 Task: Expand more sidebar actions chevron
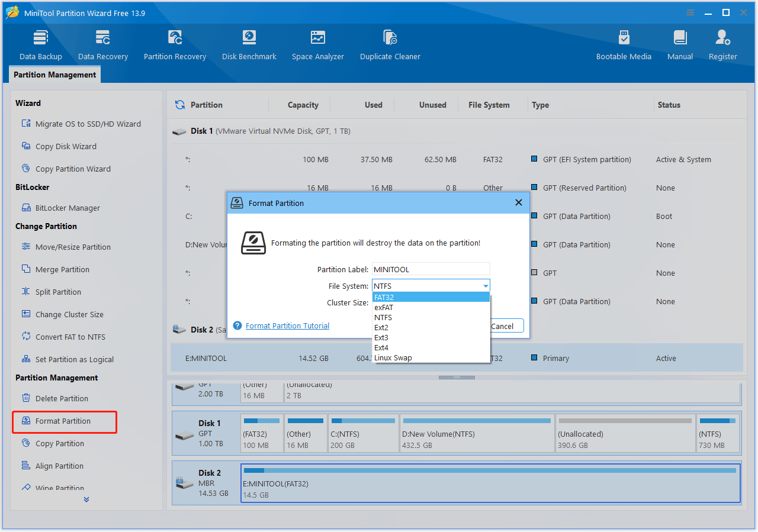(x=86, y=499)
